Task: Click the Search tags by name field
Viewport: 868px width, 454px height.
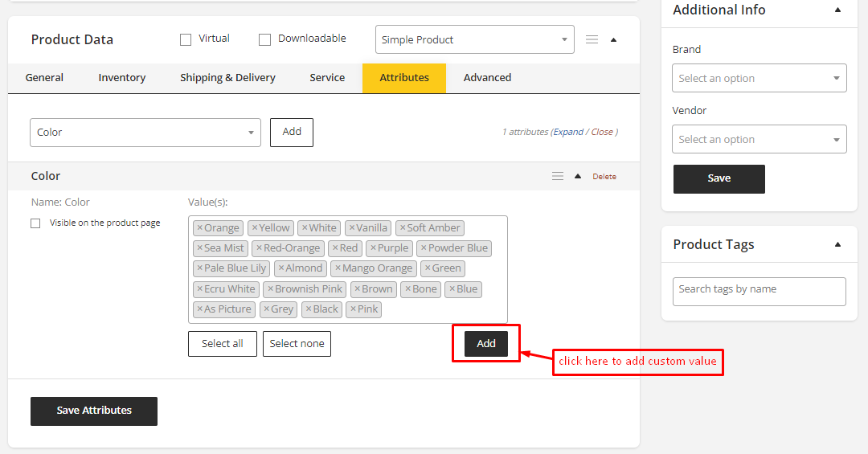Action: 759,291
